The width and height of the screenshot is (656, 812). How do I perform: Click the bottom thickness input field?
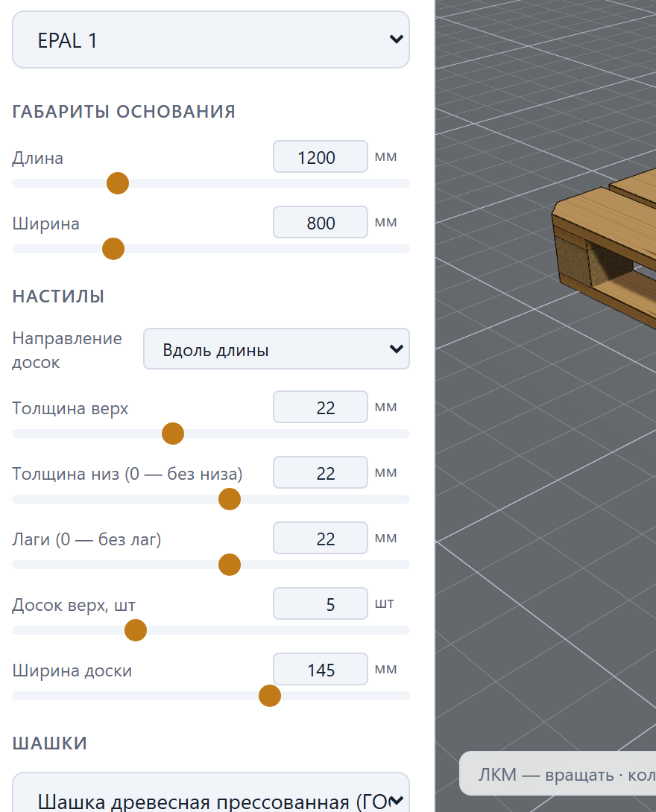pos(321,473)
